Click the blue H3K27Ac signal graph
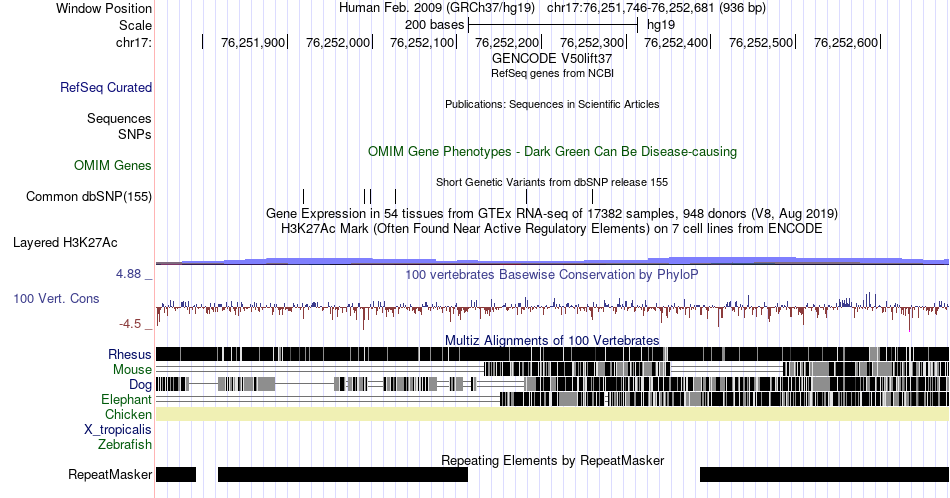The image size is (950, 498). point(553,261)
